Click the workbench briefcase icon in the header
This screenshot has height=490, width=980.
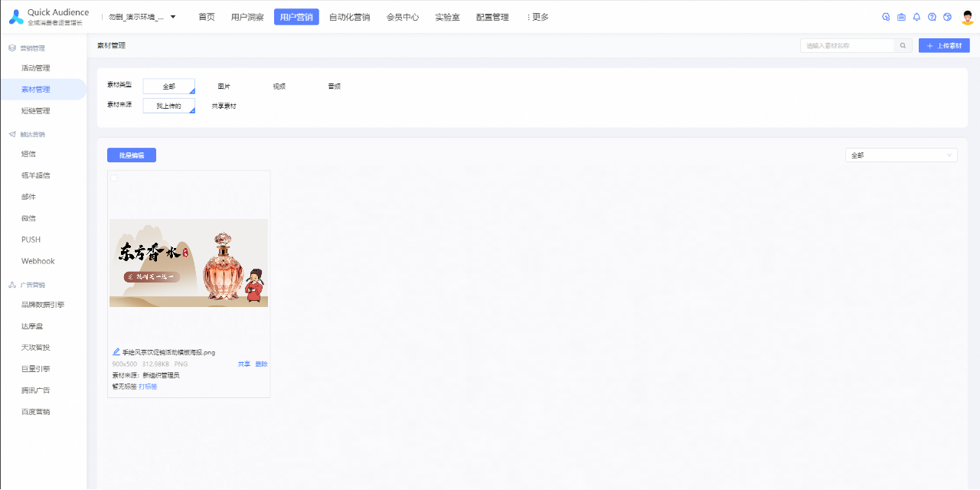[901, 16]
